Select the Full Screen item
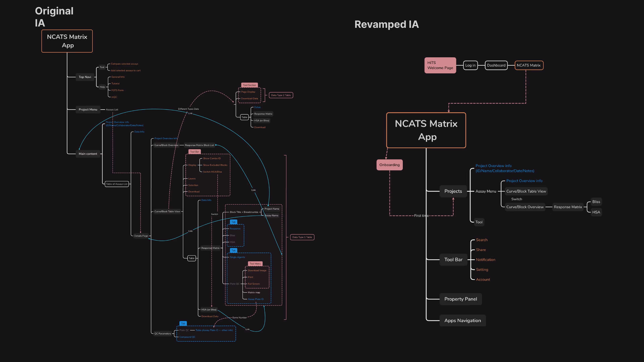 254,284
